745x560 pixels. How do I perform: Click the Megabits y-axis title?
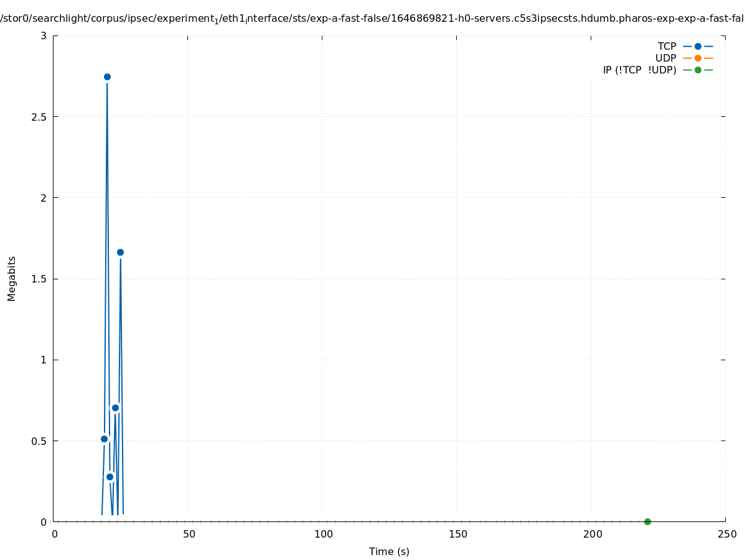click(12, 278)
